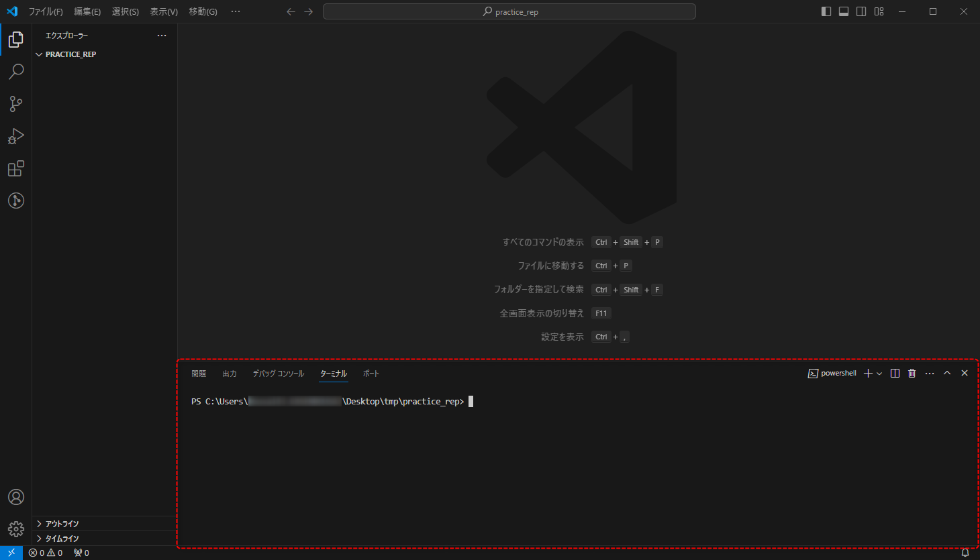
Task: Switch to the ポート tab
Action: pyautogui.click(x=371, y=374)
